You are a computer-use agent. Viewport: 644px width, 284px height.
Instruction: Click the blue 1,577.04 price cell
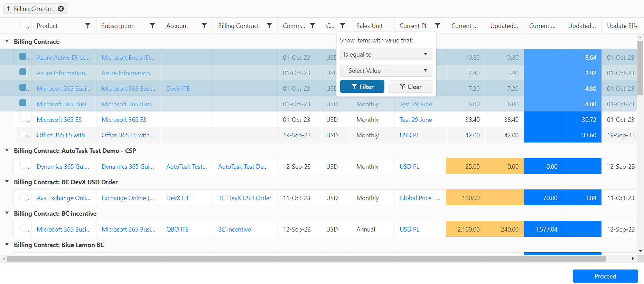(543, 229)
